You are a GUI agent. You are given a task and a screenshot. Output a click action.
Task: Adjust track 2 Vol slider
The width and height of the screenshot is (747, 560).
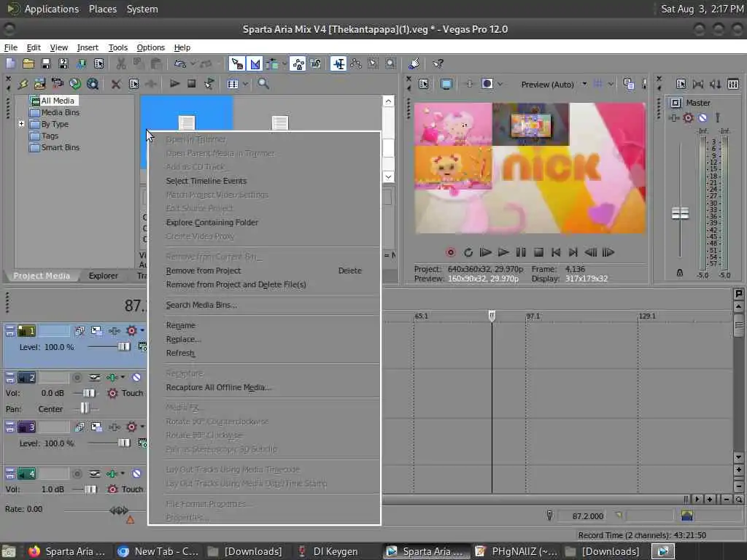pyautogui.click(x=89, y=393)
